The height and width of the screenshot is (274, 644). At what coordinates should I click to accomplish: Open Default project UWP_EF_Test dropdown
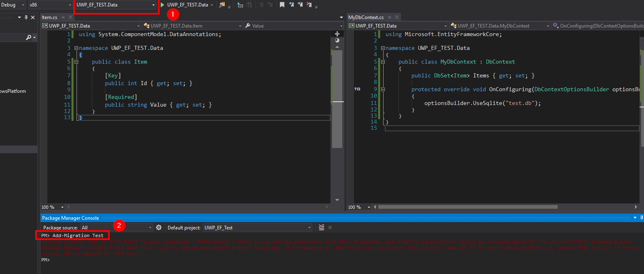click(x=310, y=227)
